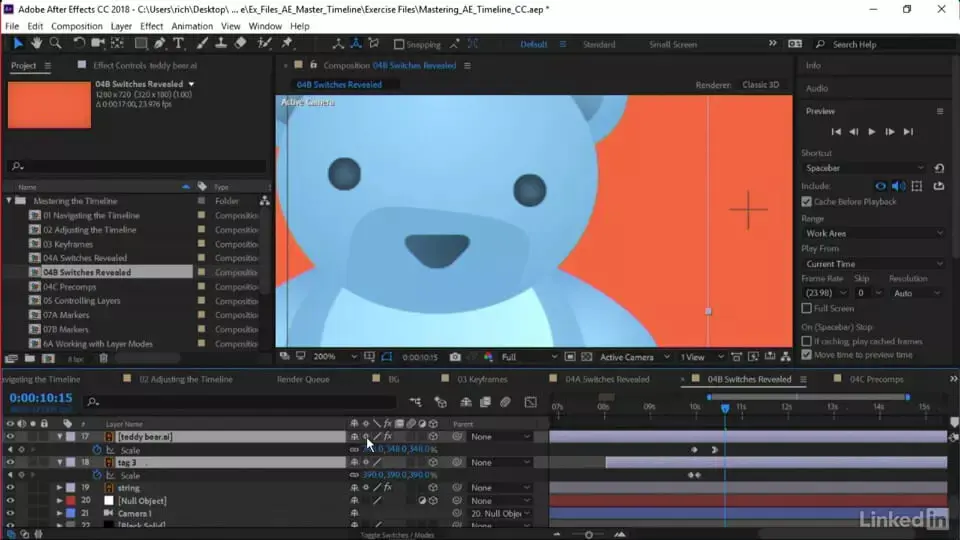Open Active Camera view dropdown
The width and height of the screenshot is (960, 540).
634,357
